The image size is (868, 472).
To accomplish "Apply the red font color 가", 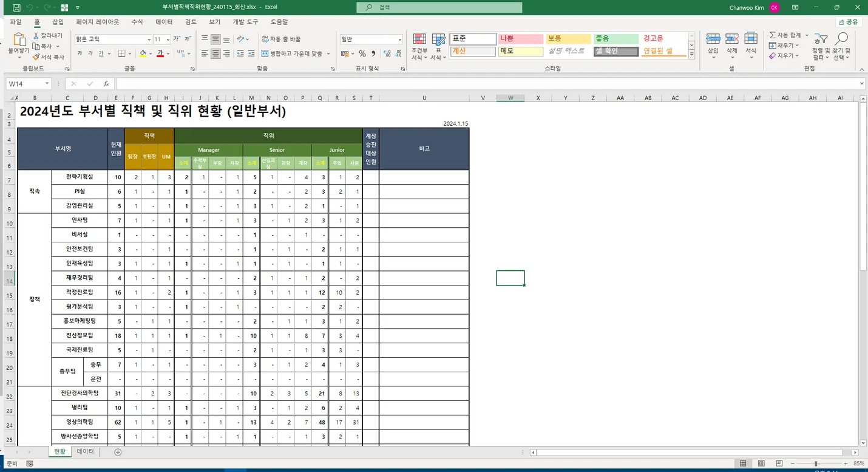I will pyautogui.click(x=160, y=53).
